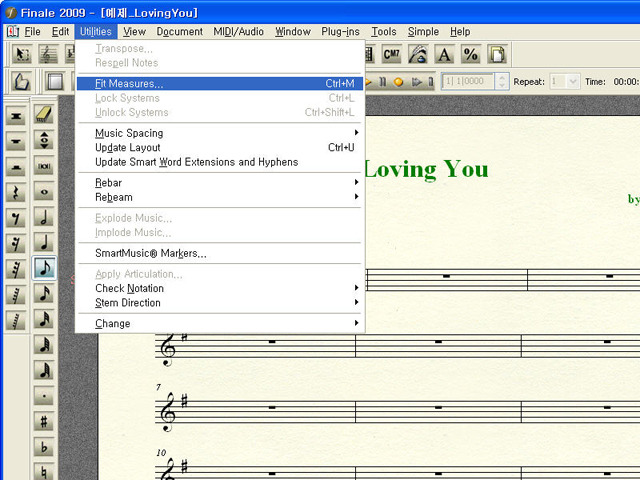
Task: Choose the sharp accidental tool
Action: click(44, 423)
